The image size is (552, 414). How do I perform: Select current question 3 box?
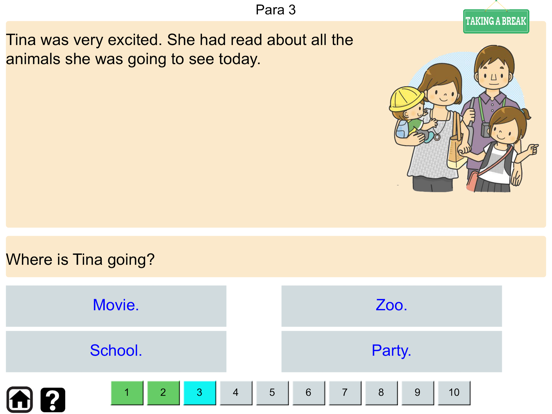point(200,393)
